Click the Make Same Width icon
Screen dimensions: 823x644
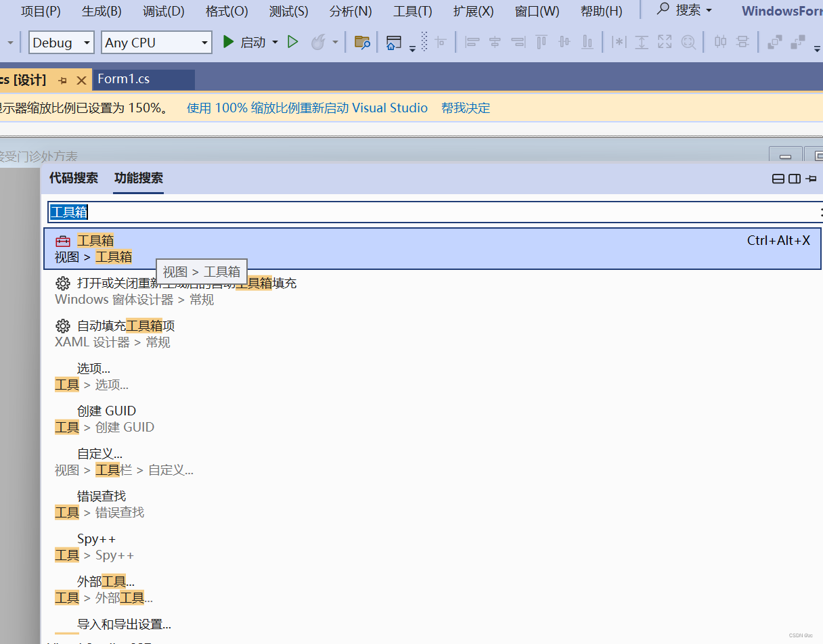click(x=619, y=43)
